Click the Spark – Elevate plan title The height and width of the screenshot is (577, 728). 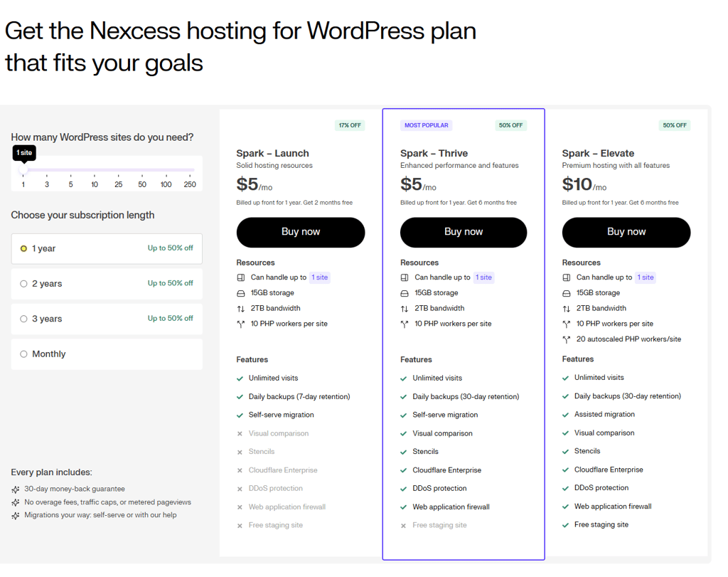[x=598, y=153]
